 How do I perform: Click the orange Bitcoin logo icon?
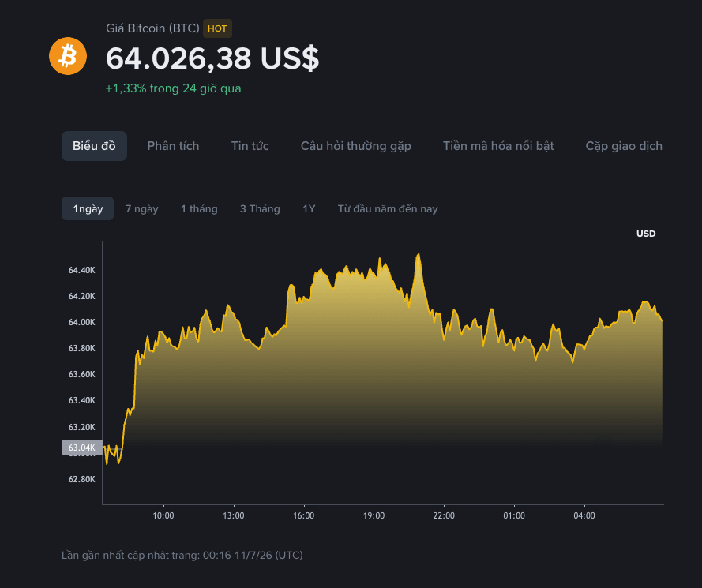pos(68,56)
